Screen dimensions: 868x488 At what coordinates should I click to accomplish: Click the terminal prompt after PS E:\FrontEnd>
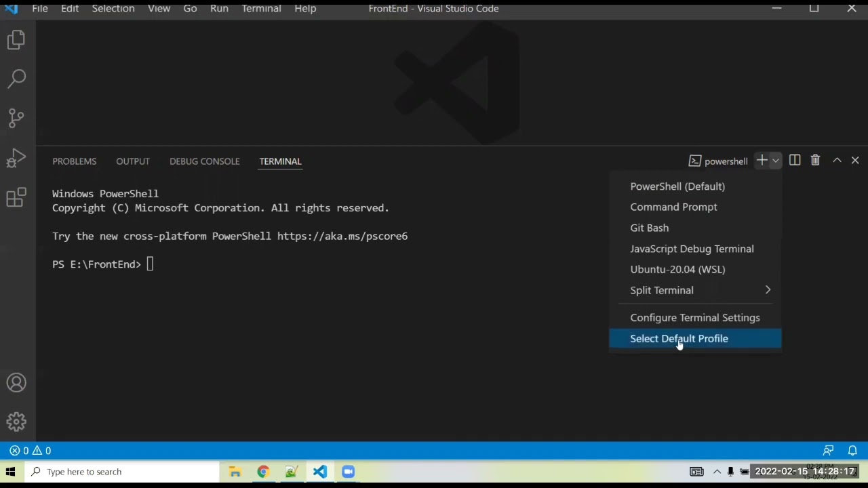150,264
